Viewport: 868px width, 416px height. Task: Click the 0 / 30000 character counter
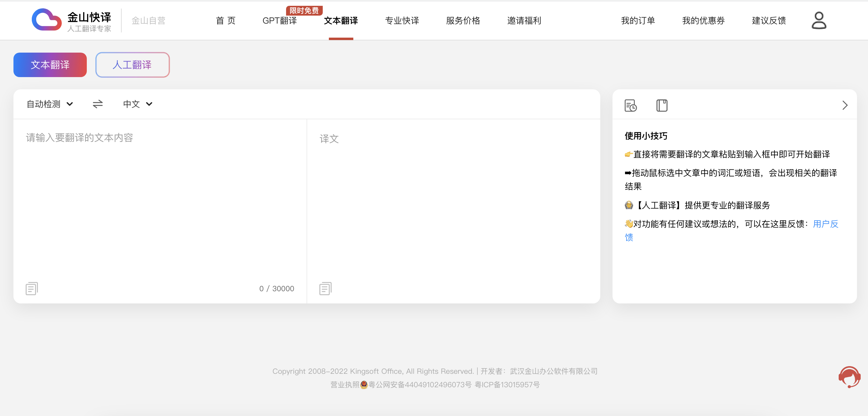[x=277, y=288]
